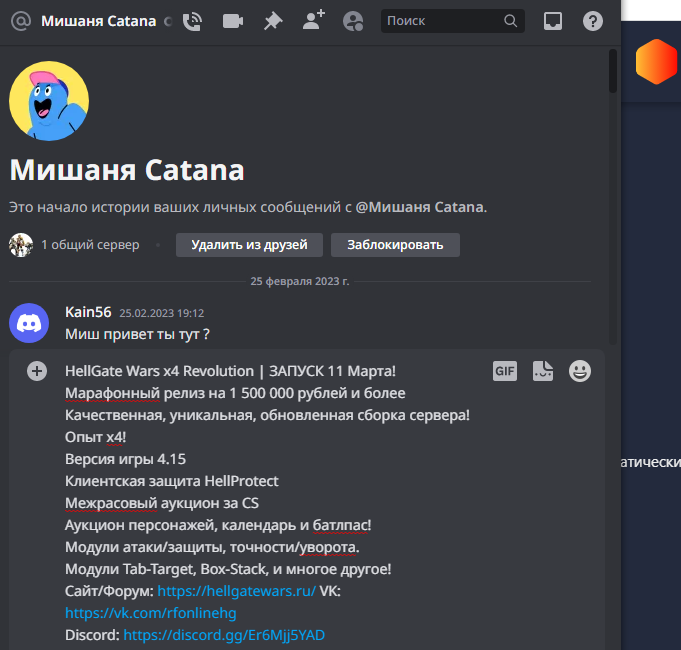Click the '1 общий сервер' label
Image resolution: width=681 pixels, height=650 pixels.
(x=90, y=245)
